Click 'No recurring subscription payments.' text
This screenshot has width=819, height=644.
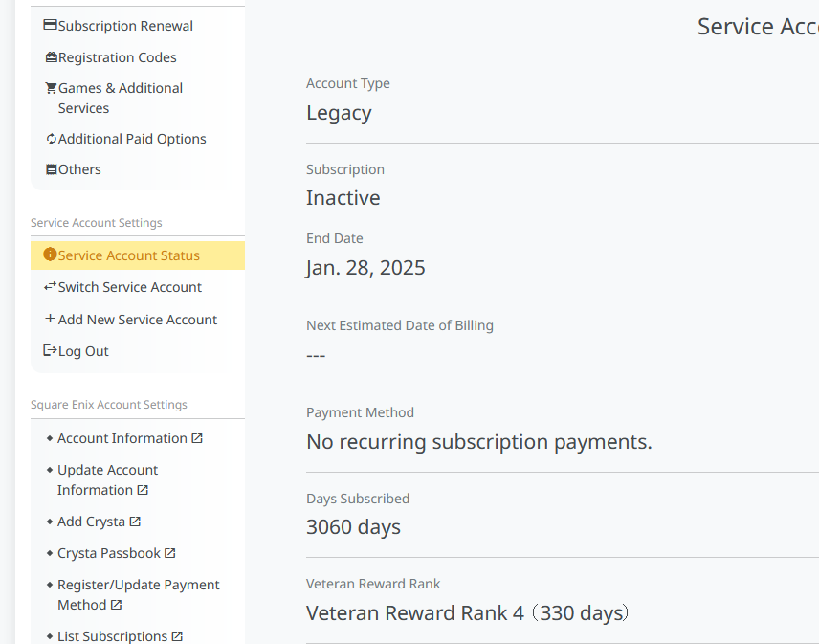tap(479, 442)
